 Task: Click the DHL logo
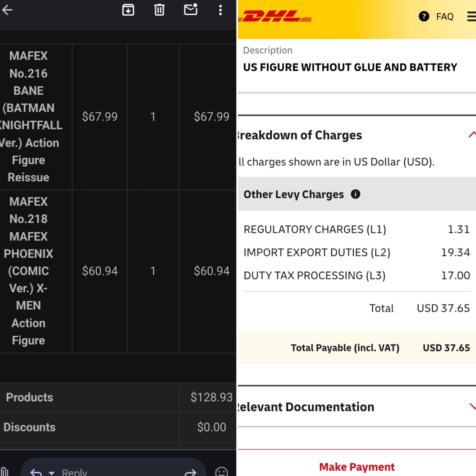pyautogui.click(x=275, y=16)
